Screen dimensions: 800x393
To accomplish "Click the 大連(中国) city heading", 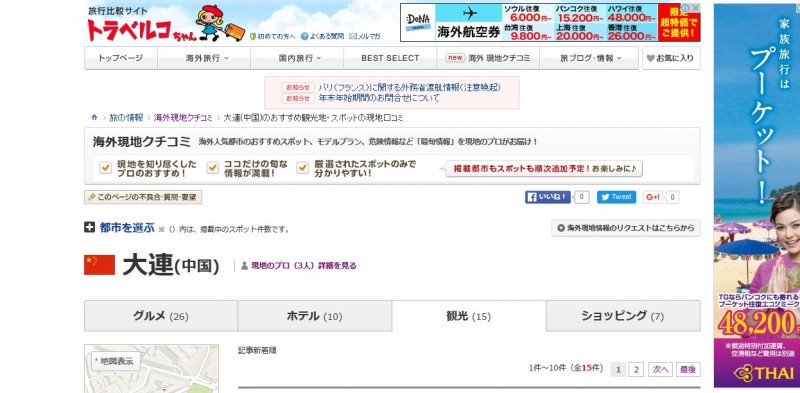I will tap(171, 265).
